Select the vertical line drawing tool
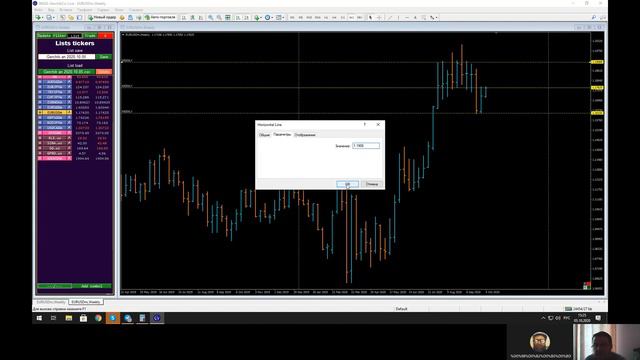 coord(398,18)
